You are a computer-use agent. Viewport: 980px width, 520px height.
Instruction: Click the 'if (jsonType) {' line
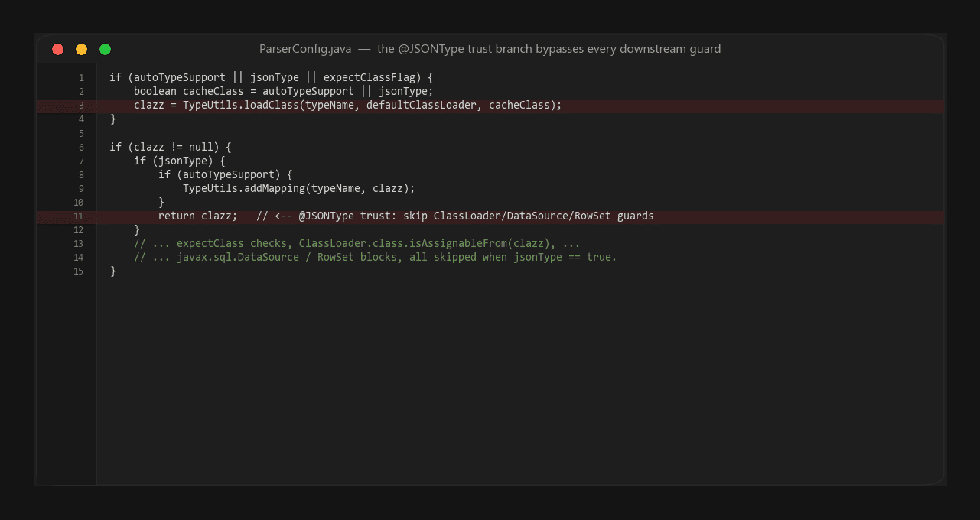coord(180,161)
